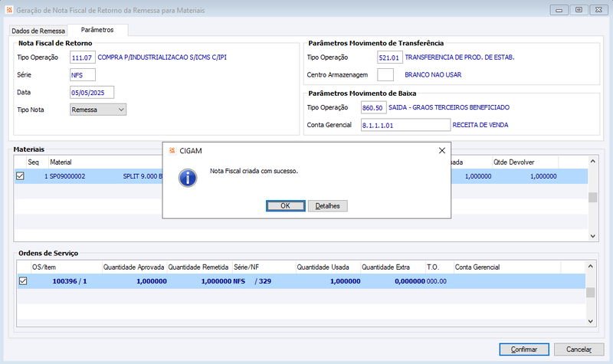
Task: Click the Cancelar button
Action: click(579, 349)
